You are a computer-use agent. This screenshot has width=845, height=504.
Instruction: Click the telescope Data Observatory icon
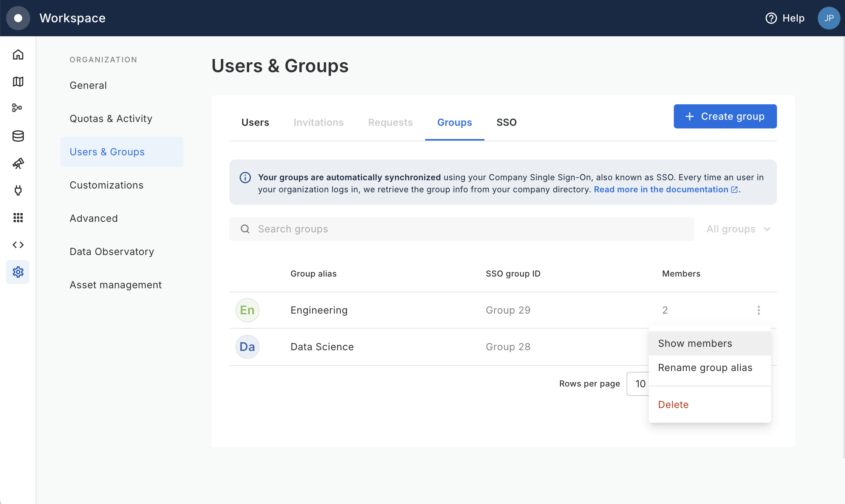[x=18, y=163]
